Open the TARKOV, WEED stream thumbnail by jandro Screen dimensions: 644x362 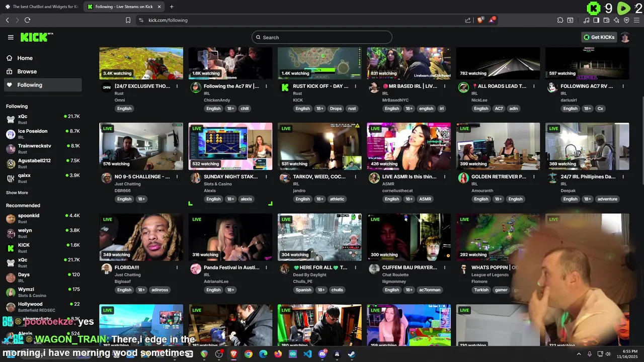click(x=319, y=146)
